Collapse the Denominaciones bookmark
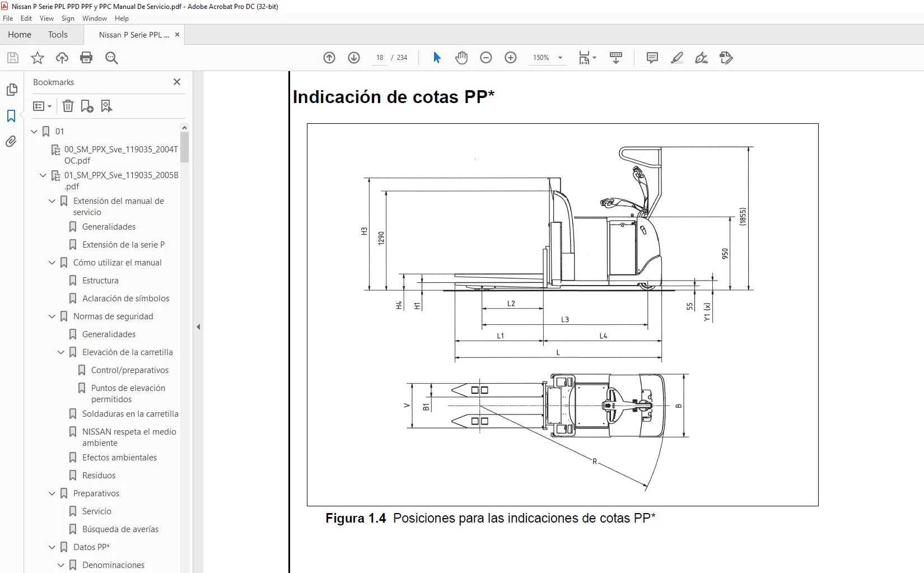Screen dimensions: 924x573 (61, 565)
